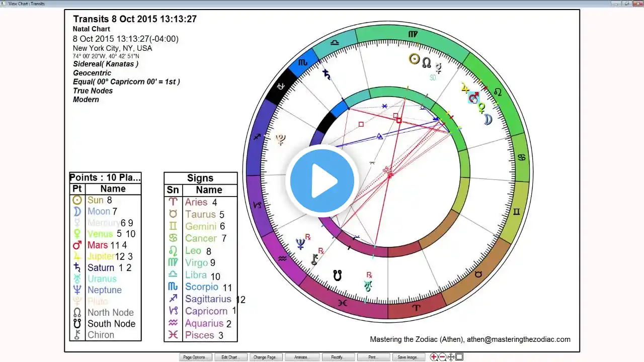The image size is (644, 362).
Task: Click Scorpio in the Signs legend
Action: [x=201, y=287]
